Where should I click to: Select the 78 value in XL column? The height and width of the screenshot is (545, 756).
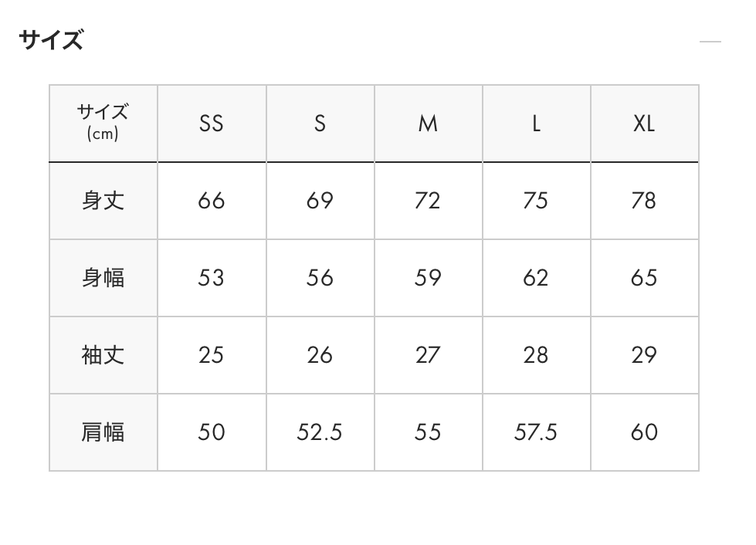pyautogui.click(x=644, y=201)
